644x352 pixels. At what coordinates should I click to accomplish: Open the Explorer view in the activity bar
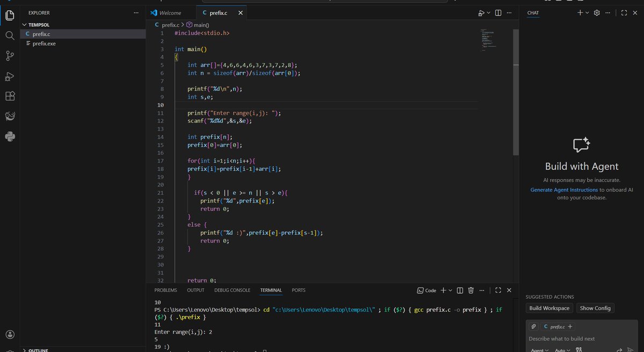(10, 15)
